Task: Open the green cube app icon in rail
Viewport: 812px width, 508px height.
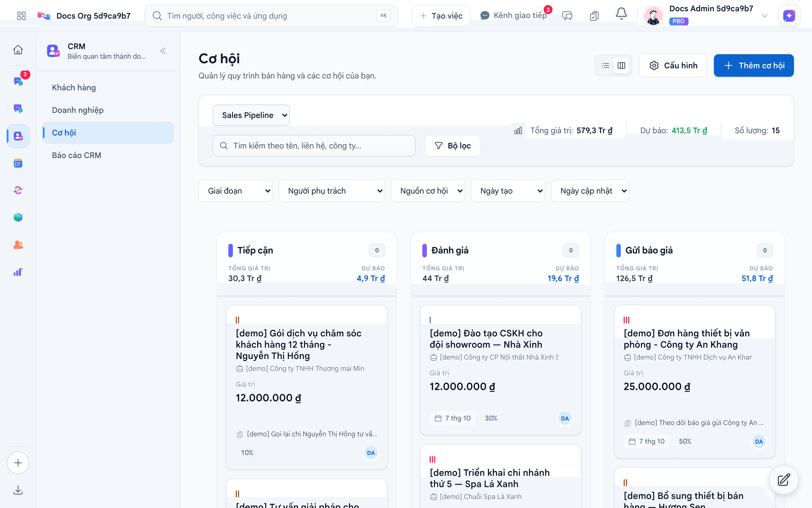Action: (18, 217)
